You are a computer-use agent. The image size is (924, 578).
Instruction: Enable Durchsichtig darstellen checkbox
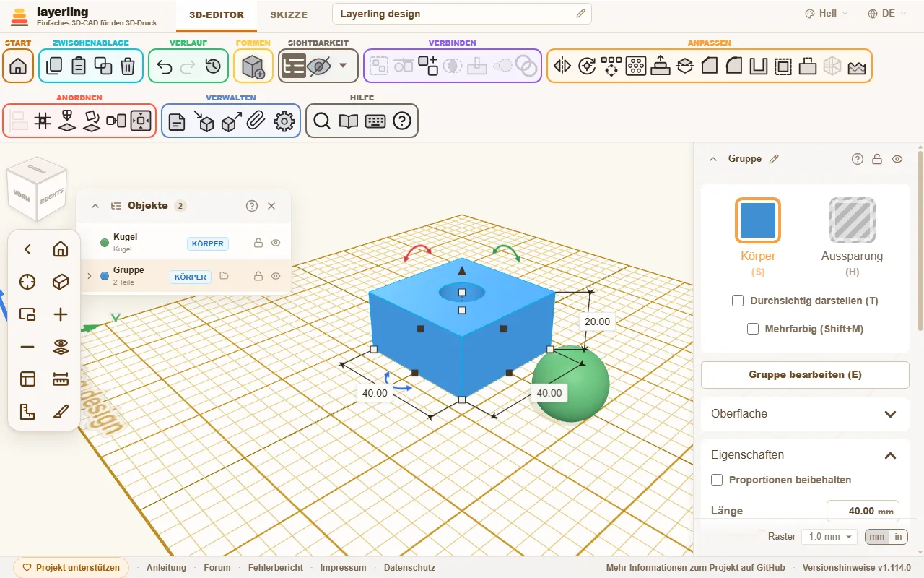pos(738,301)
